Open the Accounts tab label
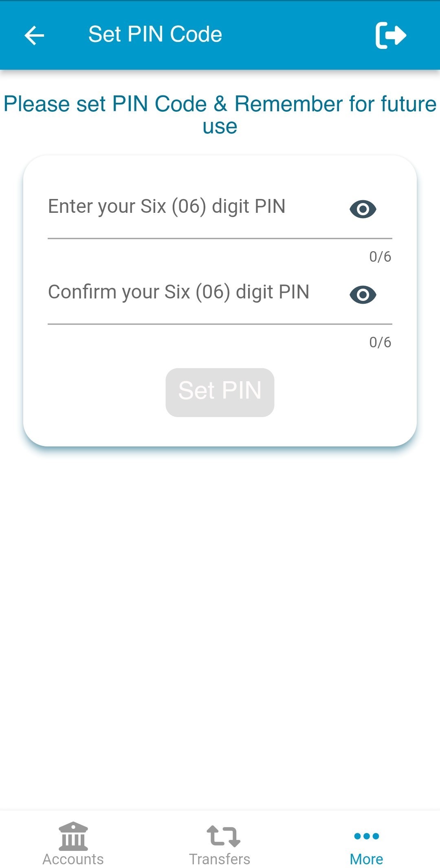This screenshot has width=440, height=868. click(73, 859)
